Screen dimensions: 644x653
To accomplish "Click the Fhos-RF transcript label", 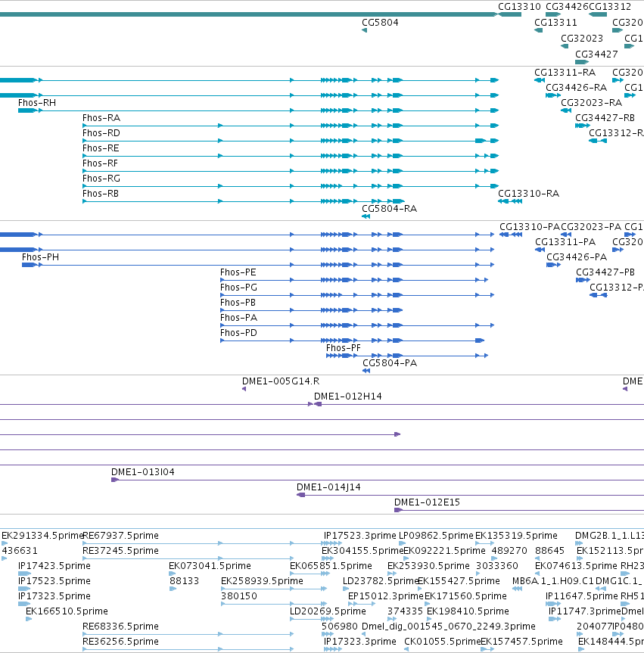I will tap(100, 163).
